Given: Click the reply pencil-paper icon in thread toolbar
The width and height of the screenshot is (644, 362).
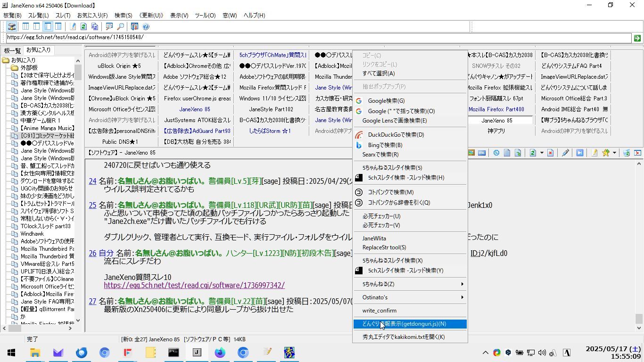Looking at the screenshot, I should 594,153.
